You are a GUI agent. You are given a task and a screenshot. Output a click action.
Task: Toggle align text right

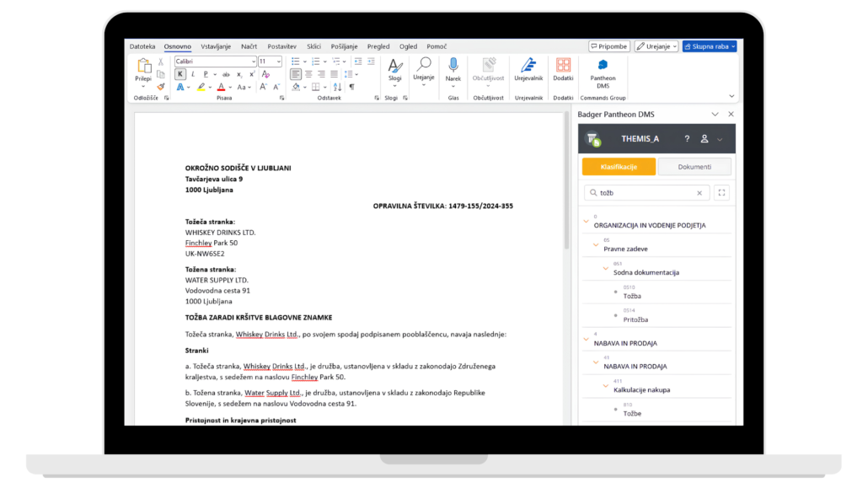pyautogui.click(x=321, y=74)
